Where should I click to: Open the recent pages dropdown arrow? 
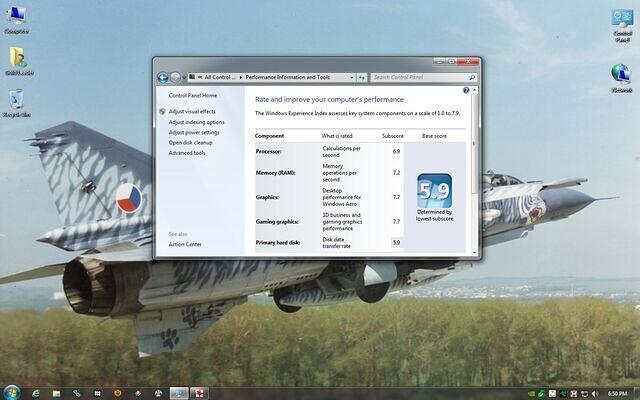(185, 76)
